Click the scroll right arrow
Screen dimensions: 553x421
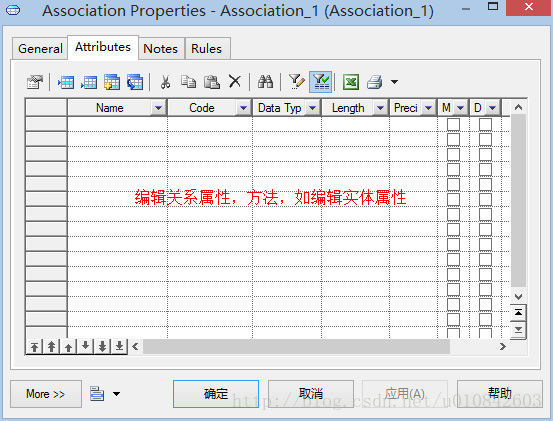503,347
